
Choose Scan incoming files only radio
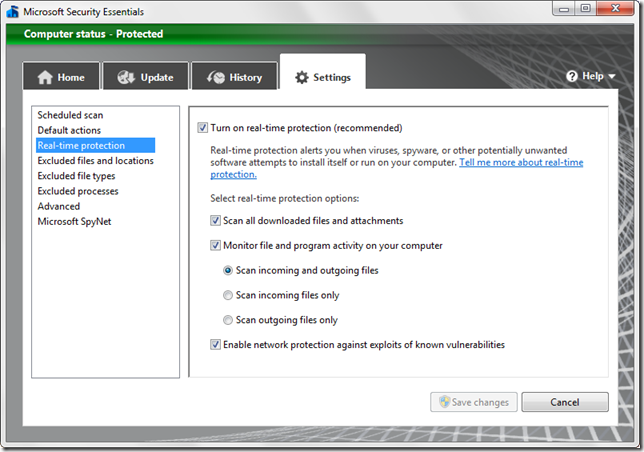point(228,295)
